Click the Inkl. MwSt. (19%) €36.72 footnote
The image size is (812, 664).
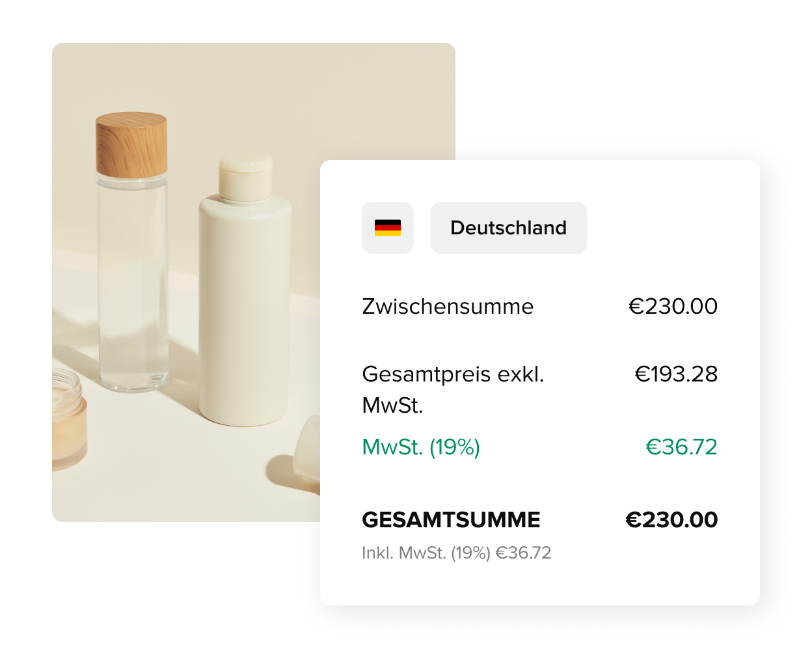[x=457, y=553]
